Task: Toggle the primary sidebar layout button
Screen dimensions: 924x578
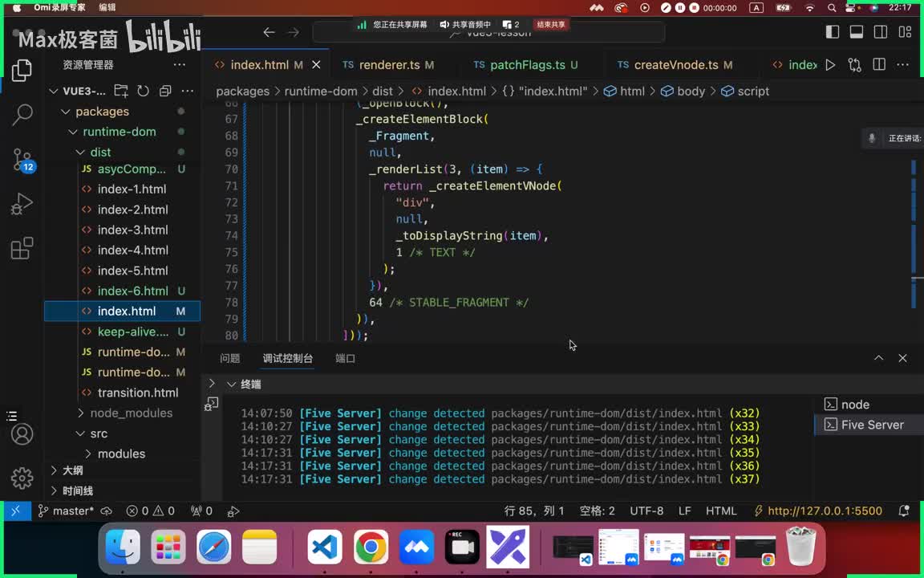Action: (833, 32)
